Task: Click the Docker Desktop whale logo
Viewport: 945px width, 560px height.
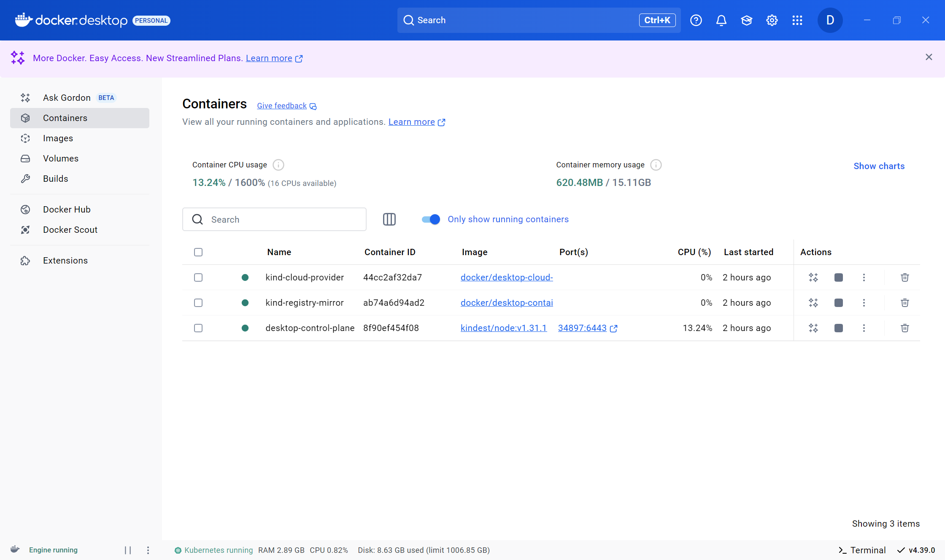Action: pyautogui.click(x=24, y=20)
